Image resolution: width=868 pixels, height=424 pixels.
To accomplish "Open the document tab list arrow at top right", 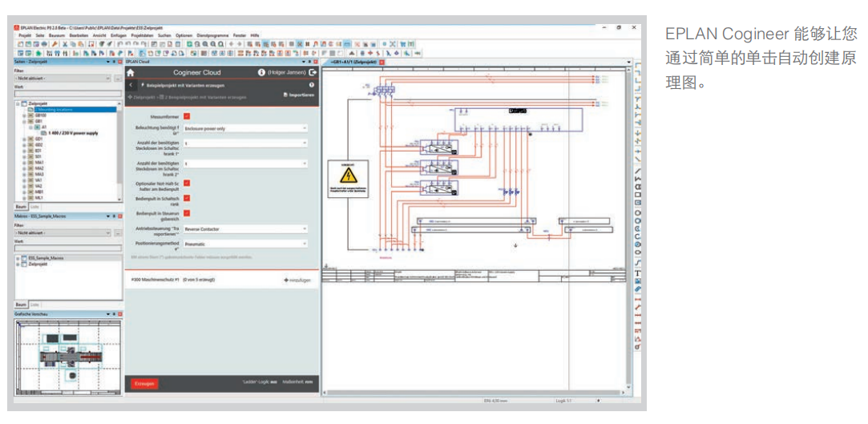I will point(629,62).
